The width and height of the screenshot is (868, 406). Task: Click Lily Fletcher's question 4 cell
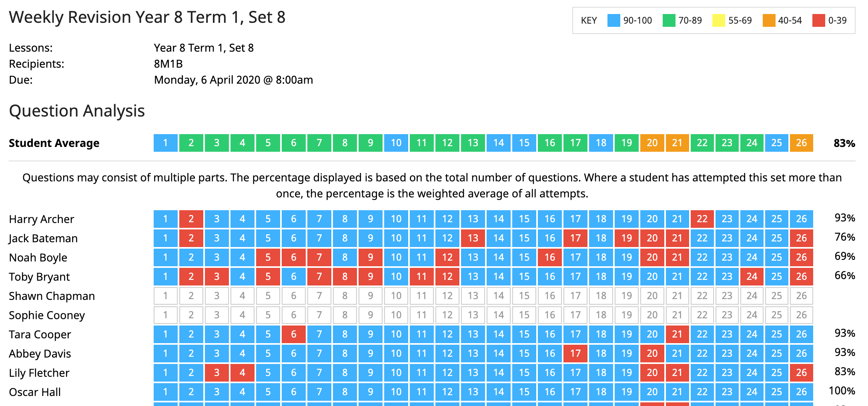(242, 373)
